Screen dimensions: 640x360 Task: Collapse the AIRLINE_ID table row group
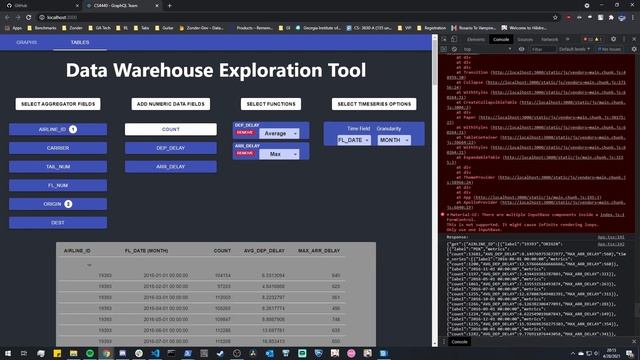[x=89, y=265]
